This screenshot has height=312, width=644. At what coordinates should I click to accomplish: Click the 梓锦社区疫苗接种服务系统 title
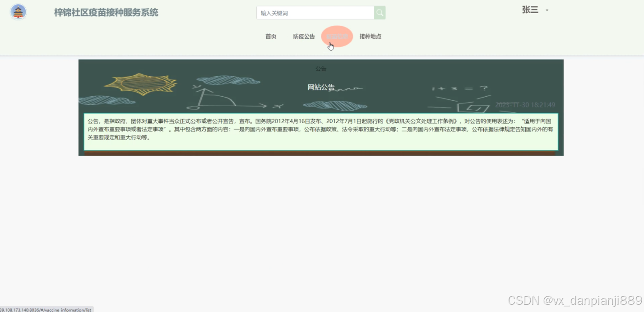click(x=106, y=13)
